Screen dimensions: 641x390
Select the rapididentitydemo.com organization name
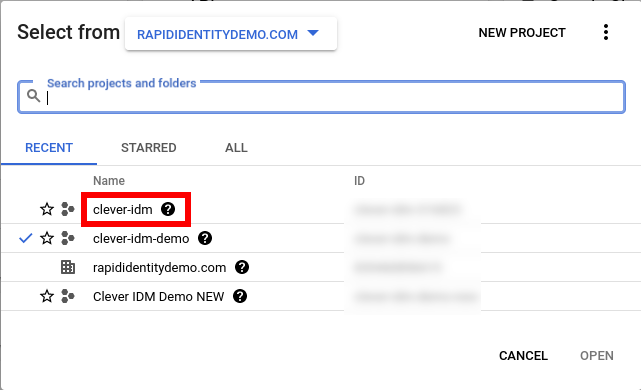[x=159, y=267]
